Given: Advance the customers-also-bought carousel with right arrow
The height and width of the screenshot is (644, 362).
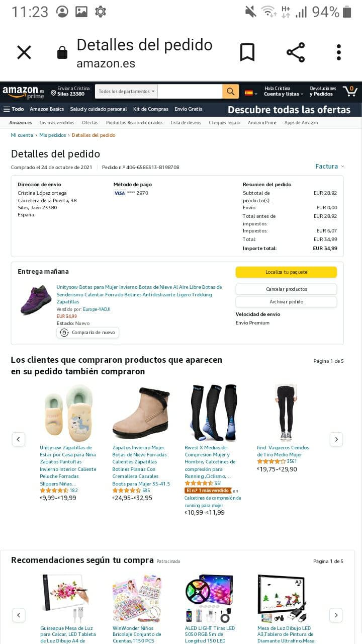Looking at the screenshot, I should (336, 439).
